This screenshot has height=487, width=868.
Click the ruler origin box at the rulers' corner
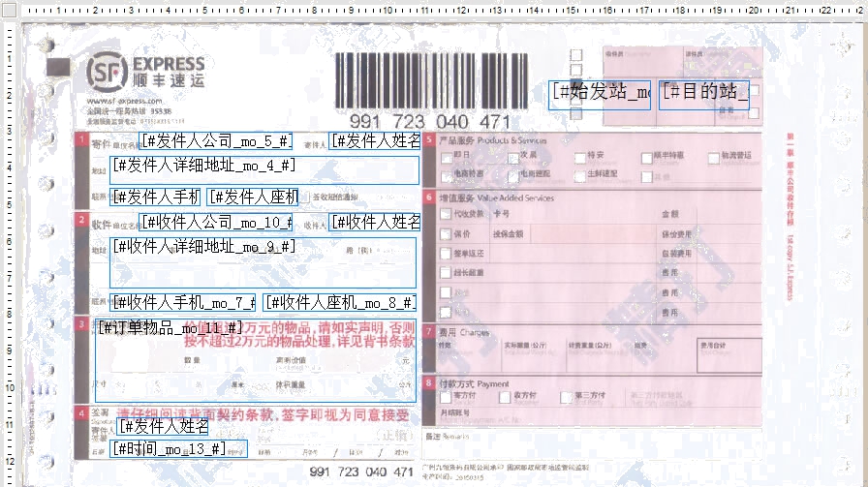[10, 10]
